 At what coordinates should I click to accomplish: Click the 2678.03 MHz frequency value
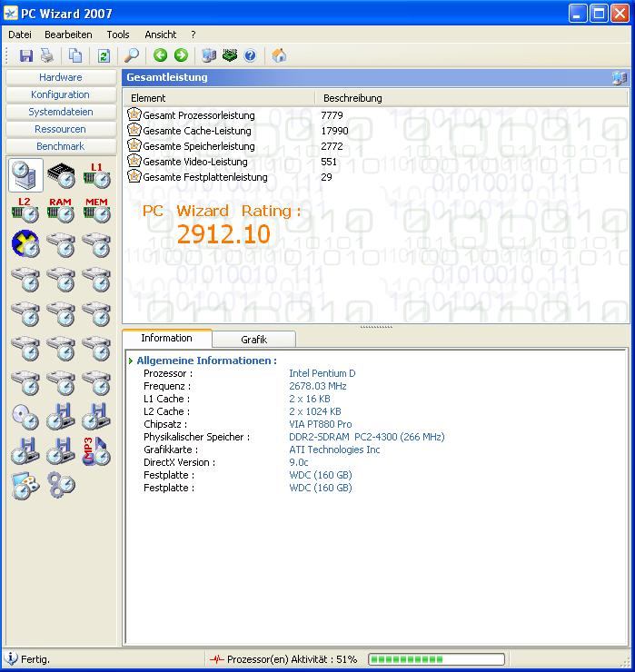click(x=318, y=386)
